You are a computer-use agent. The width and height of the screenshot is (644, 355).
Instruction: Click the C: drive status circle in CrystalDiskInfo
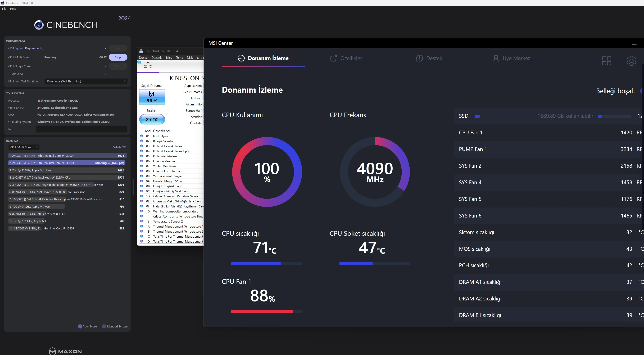[x=139, y=62]
